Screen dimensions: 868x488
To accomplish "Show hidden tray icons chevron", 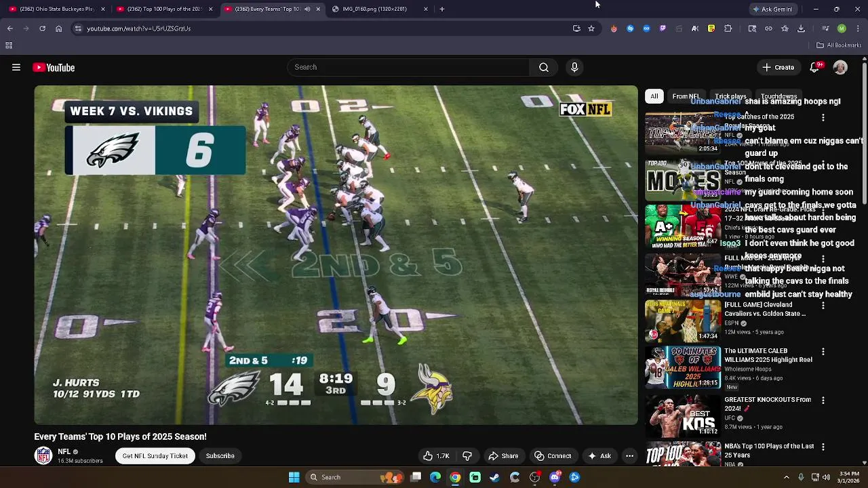I will pyautogui.click(x=787, y=477).
